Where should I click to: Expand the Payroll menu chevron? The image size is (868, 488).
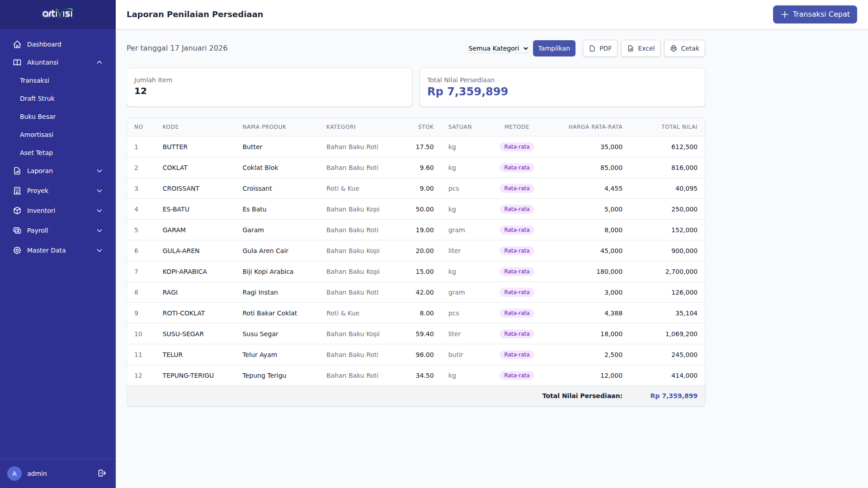[99, 230]
